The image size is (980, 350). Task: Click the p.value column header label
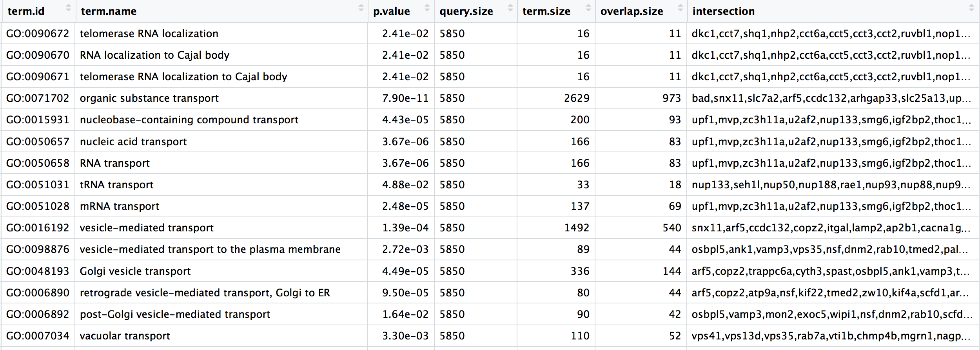pos(391,12)
